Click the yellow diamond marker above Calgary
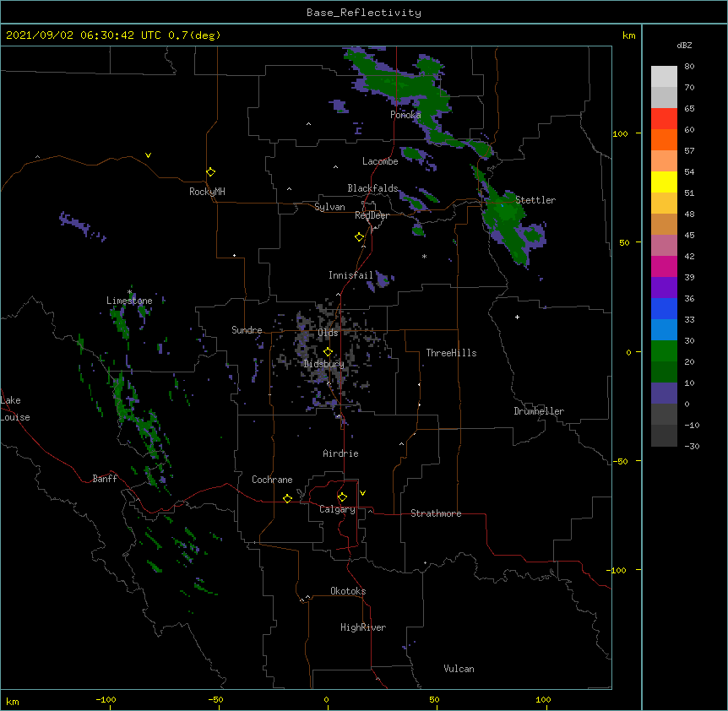Viewport: 728px width, 711px height. point(342,497)
